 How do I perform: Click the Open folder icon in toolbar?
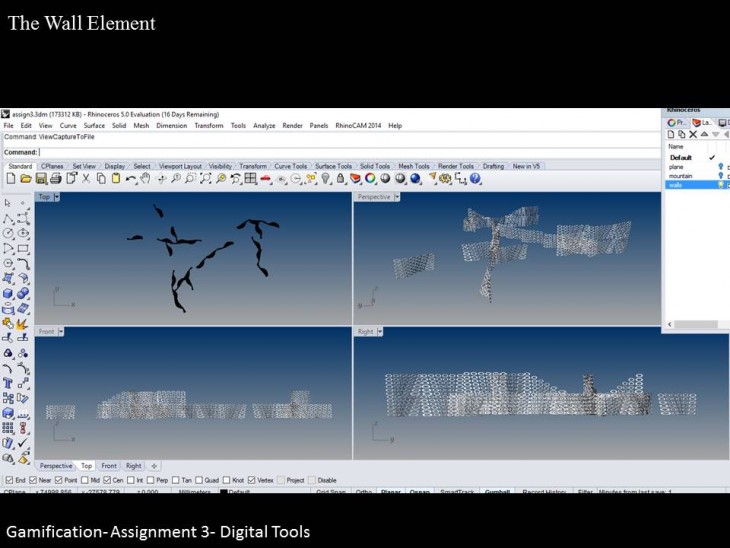click(26, 179)
